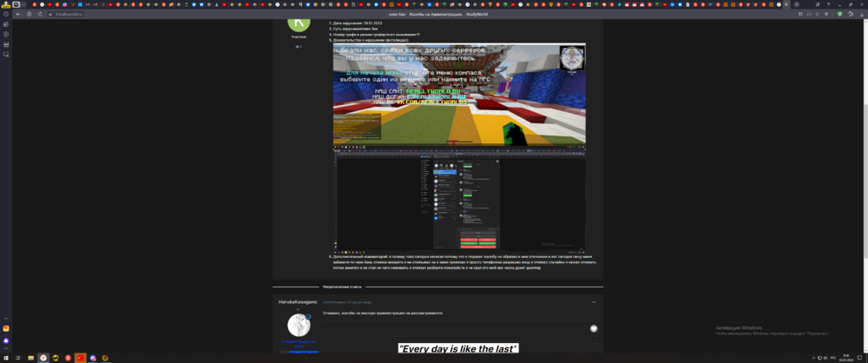Open HarukaKasagano's profile link
868x363 pixels.
(298, 302)
